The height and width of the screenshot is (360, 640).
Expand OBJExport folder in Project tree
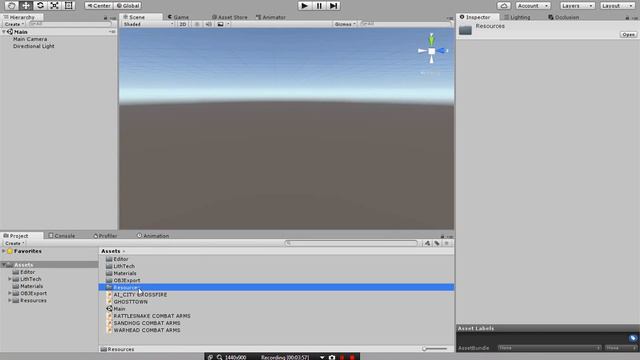(10, 293)
